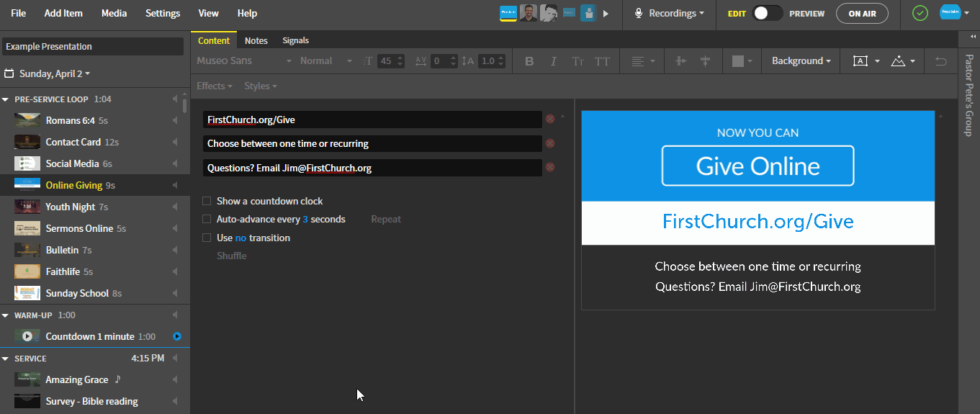Open the Settings menu
This screenshot has width=980, height=414.
163,13
